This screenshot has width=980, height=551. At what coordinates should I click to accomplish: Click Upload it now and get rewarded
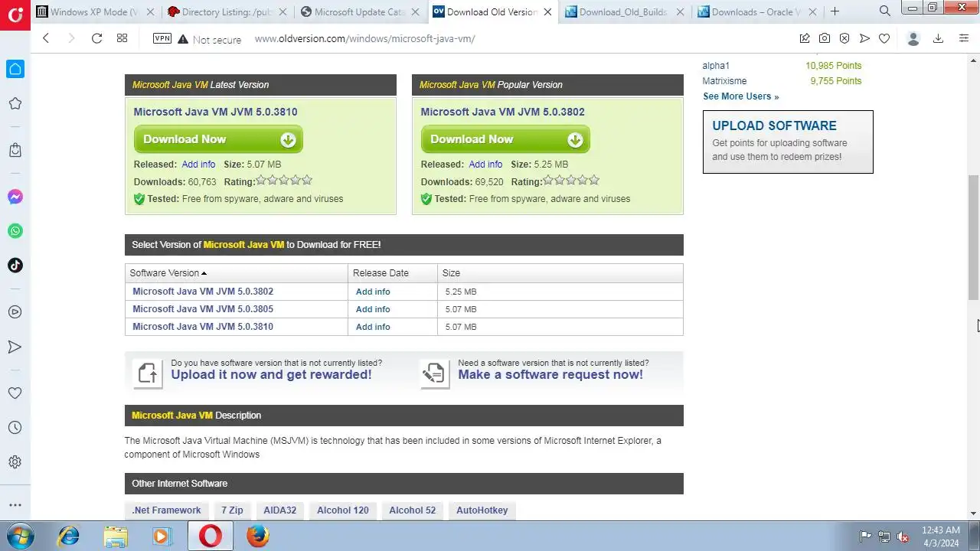tap(271, 374)
